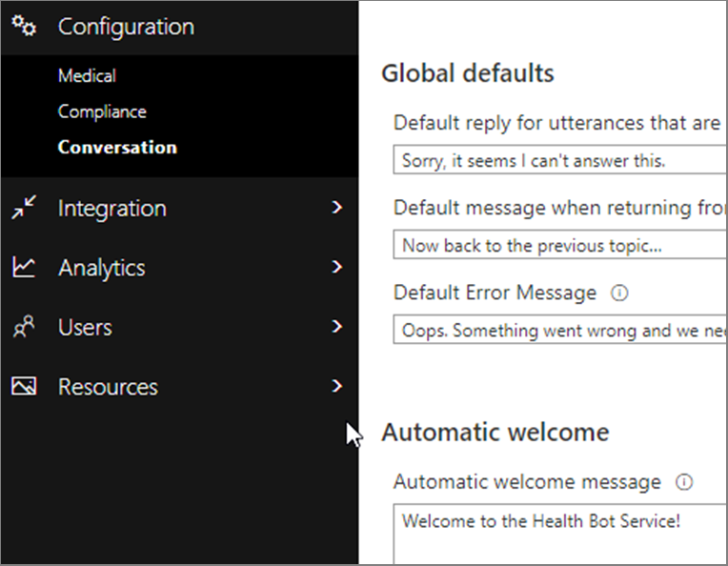This screenshot has height=566, width=728.
Task: Click info icon beside Automatic welcome message
Action: pos(683,482)
